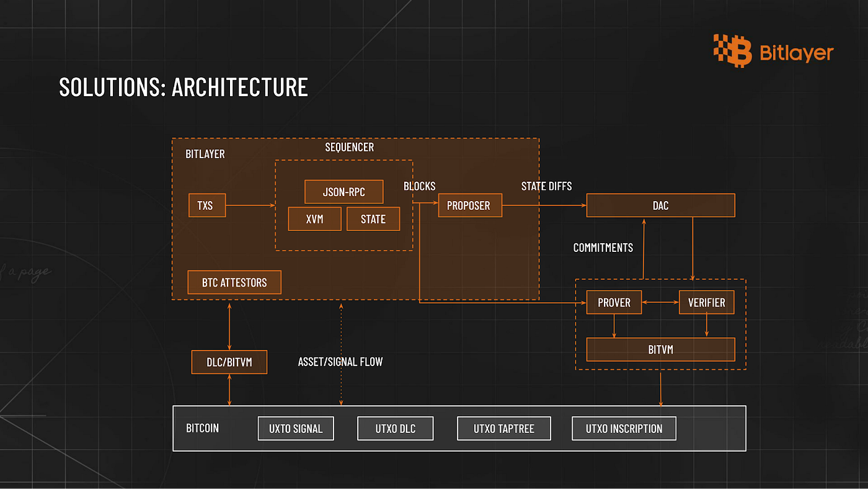Click the SEQUENCER label
This screenshot has height=489, width=868.
350,147
